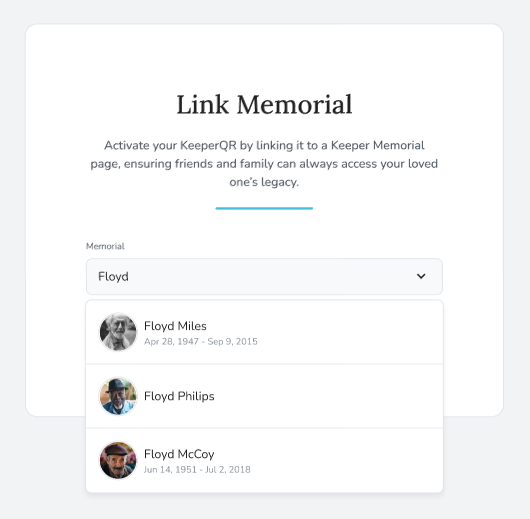Select Floyd Philips's avatar with the black hat
530x519 pixels.
tap(118, 396)
